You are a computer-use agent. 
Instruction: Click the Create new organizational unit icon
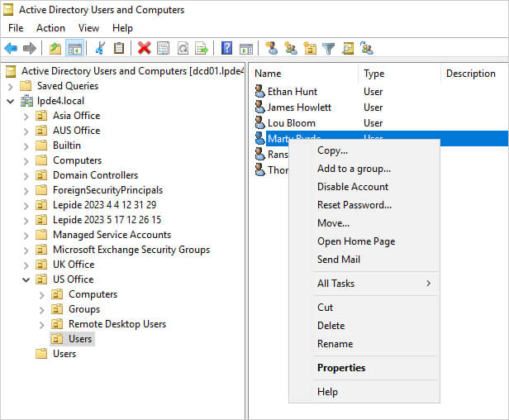[x=310, y=49]
